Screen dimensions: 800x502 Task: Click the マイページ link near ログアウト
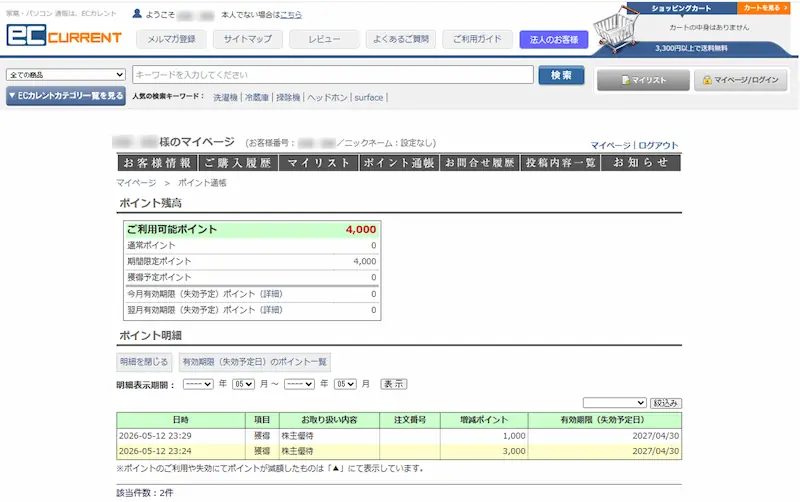(x=611, y=145)
